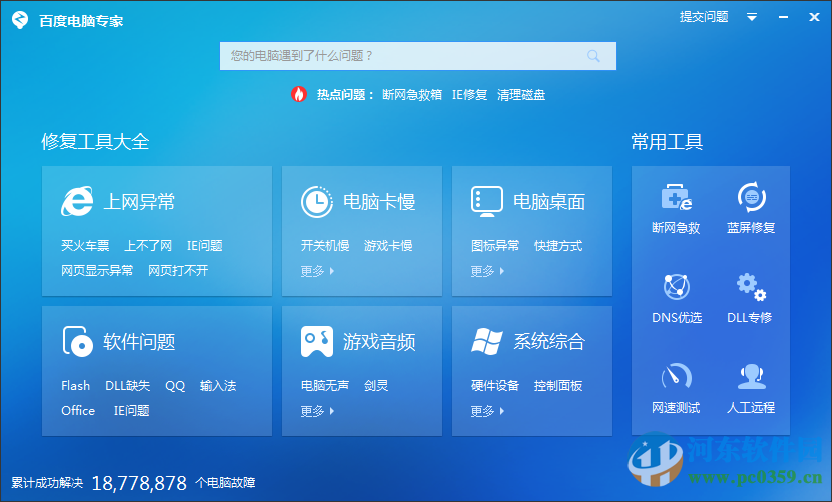Open the title bar dropdown menu arrow
This screenshot has width=832, height=502.
(752, 17)
